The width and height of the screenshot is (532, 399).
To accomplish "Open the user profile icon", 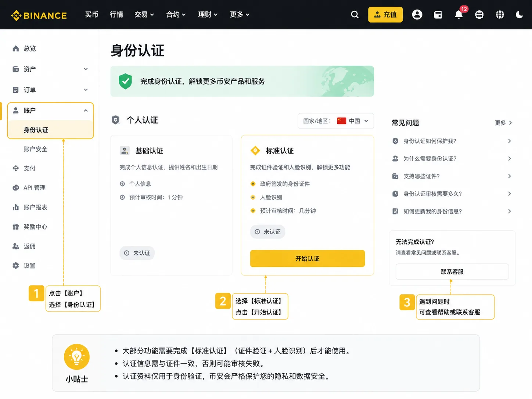I will pyautogui.click(x=417, y=15).
